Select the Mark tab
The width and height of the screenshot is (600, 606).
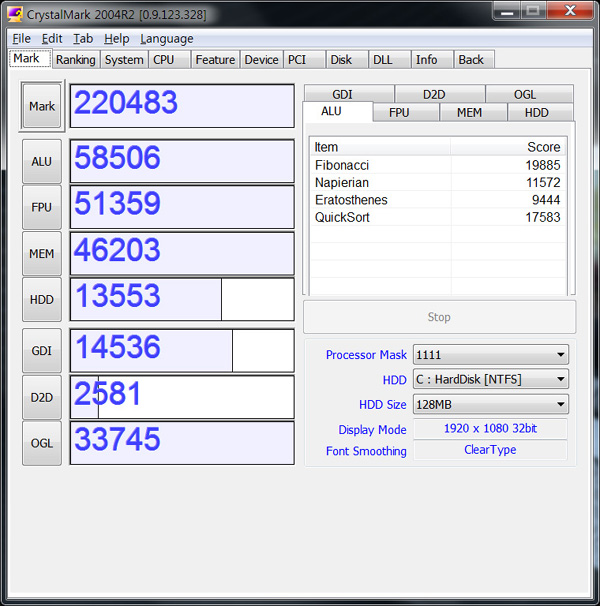click(30, 58)
